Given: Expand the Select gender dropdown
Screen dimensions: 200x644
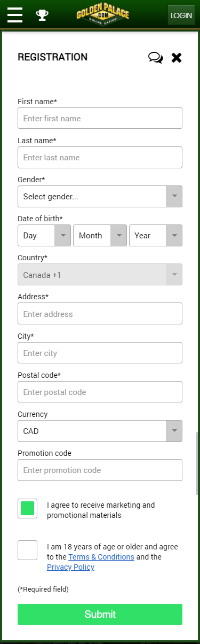Looking at the screenshot, I should (x=100, y=196).
